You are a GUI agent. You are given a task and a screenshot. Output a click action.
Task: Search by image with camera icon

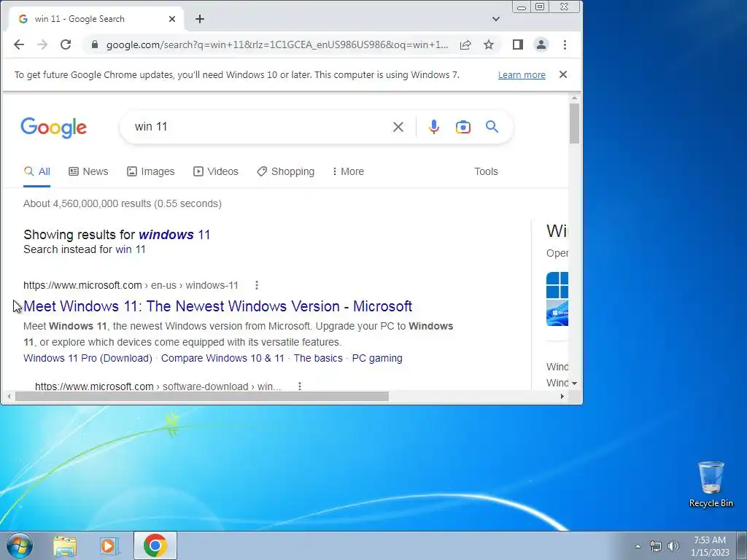463,127
